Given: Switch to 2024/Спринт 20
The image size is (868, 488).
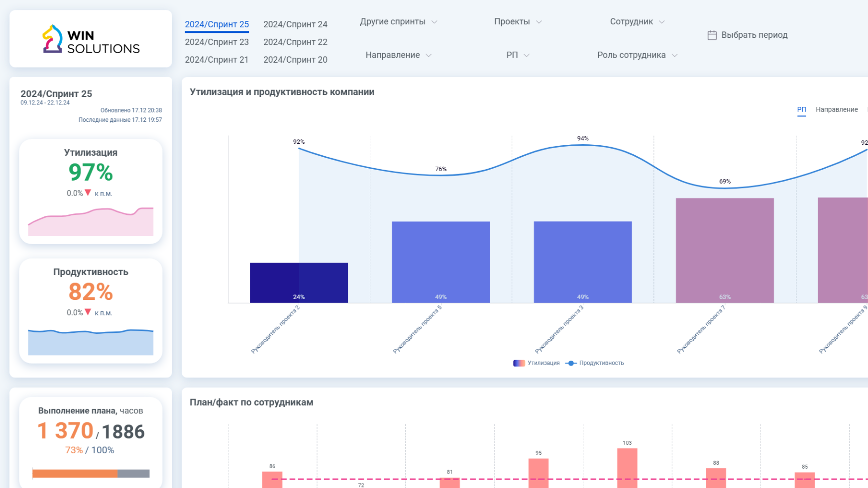Looking at the screenshot, I should coord(295,60).
